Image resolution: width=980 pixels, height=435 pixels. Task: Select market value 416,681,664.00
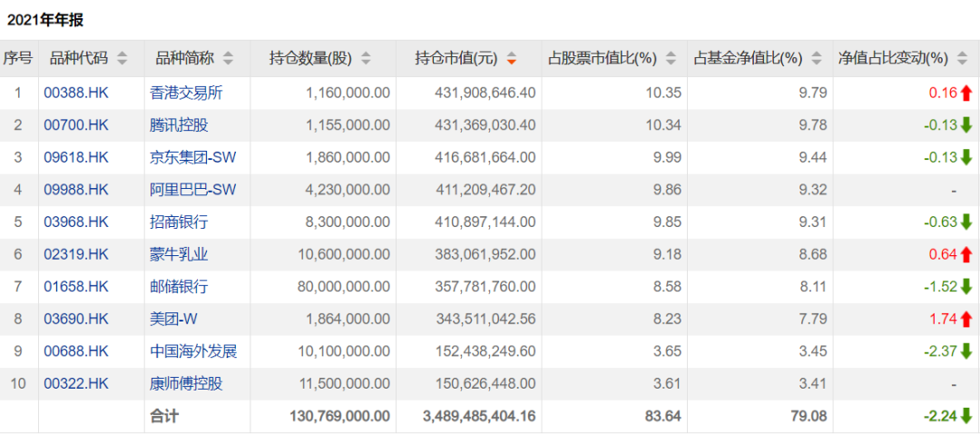[485, 158]
